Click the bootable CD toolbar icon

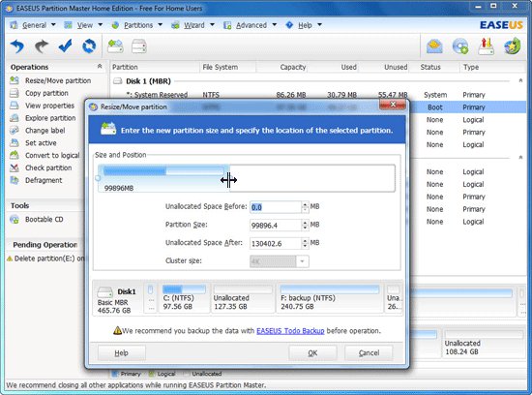click(x=460, y=46)
